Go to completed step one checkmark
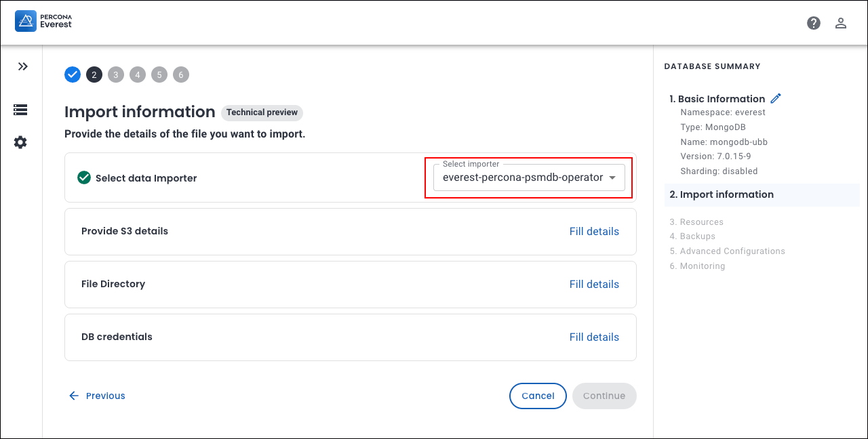The width and height of the screenshot is (868, 439). (73, 75)
